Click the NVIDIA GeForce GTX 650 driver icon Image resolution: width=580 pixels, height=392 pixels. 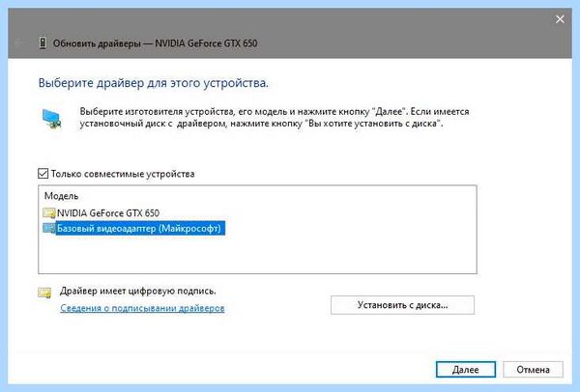click(x=49, y=213)
